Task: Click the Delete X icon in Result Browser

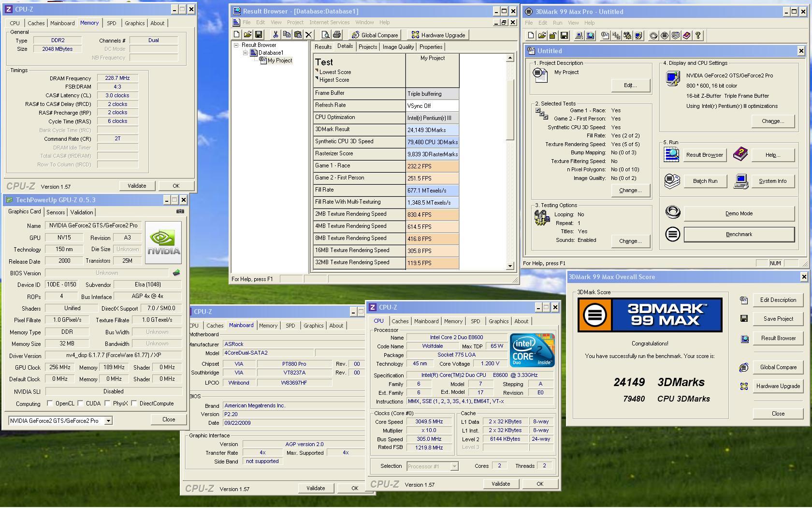Action: (309, 35)
